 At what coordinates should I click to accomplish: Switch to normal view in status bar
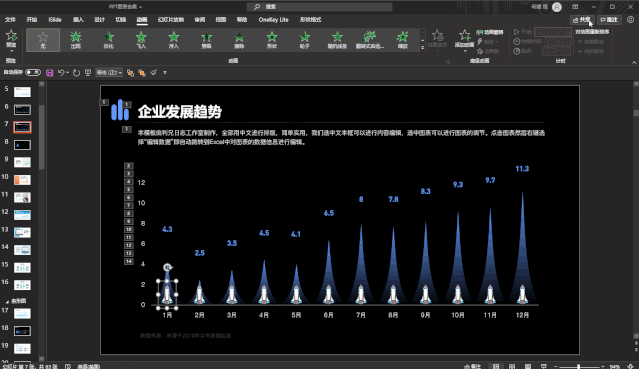pos(496,366)
